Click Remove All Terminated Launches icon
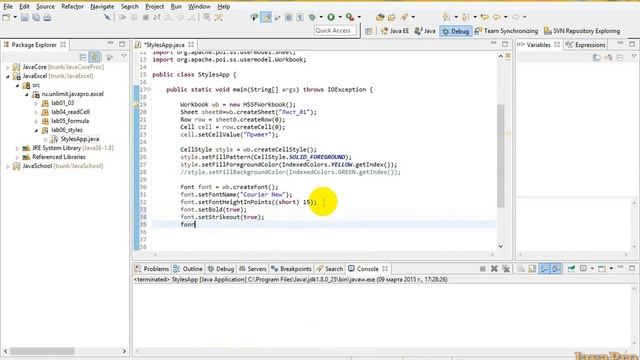 pyautogui.click(x=506, y=269)
